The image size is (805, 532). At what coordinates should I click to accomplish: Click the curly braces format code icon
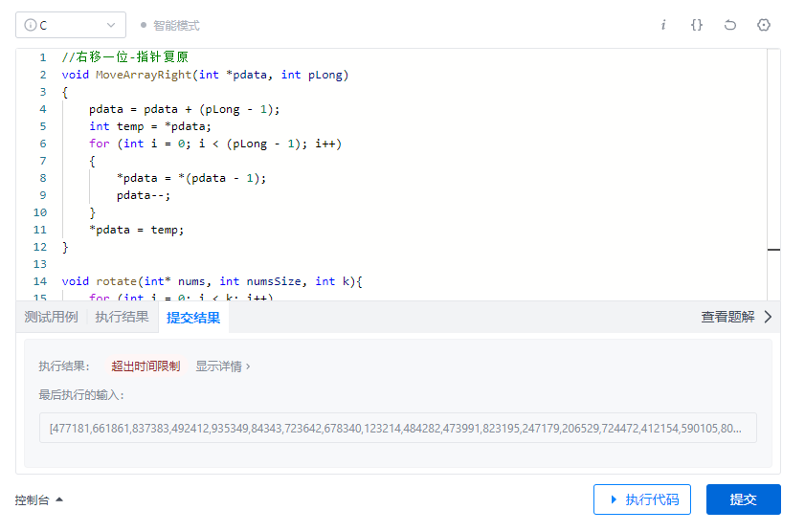(697, 25)
